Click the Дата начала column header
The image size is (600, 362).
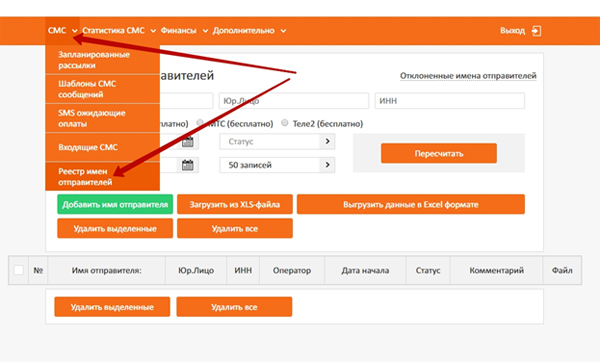click(365, 271)
